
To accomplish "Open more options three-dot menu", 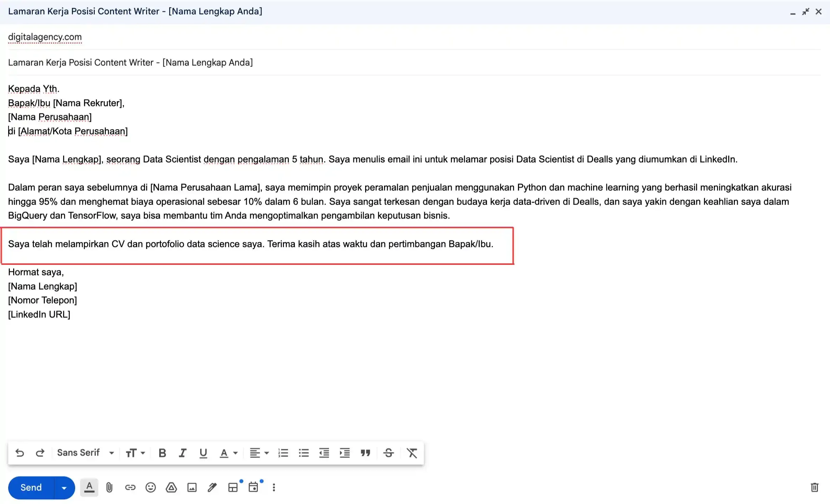I will [x=274, y=487].
